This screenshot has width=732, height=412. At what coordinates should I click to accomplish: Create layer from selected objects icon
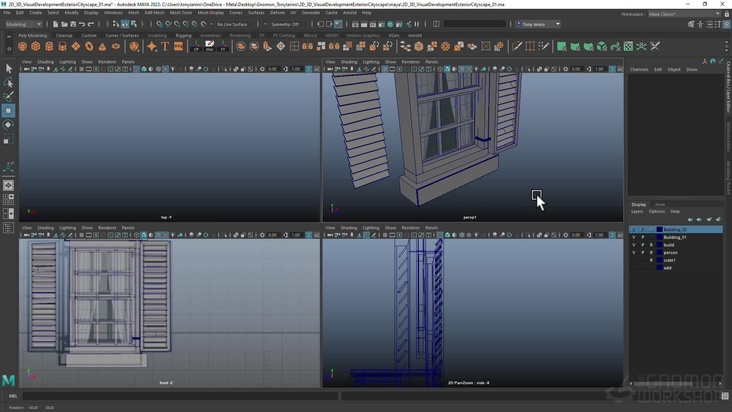point(718,219)
